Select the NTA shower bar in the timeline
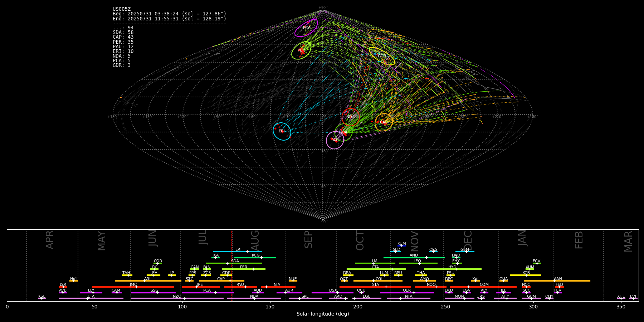644x322 pixels. coord(409,298)
